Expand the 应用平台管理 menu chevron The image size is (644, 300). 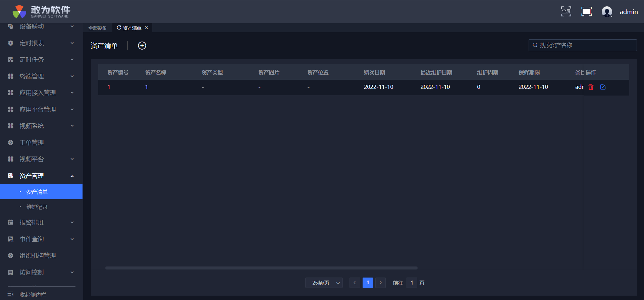tap(72, 109)
